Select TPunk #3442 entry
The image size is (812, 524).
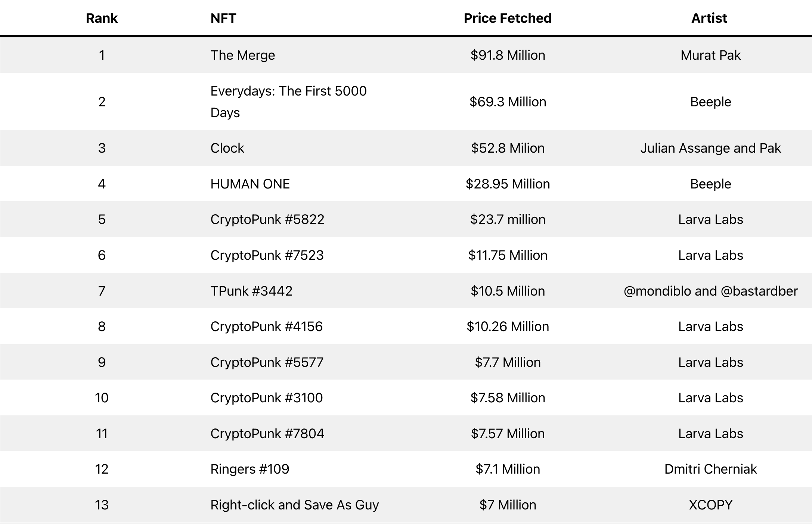click(x=251, y=291)
